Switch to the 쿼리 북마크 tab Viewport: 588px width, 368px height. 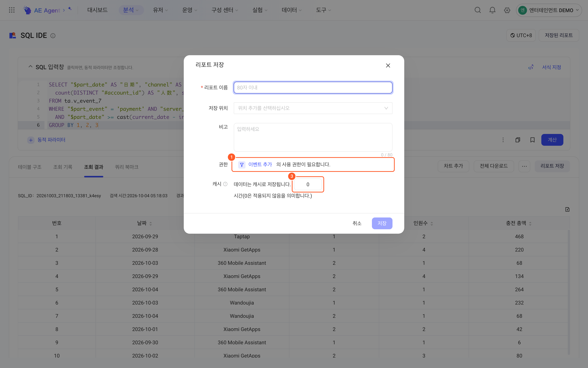coord(127,167)
